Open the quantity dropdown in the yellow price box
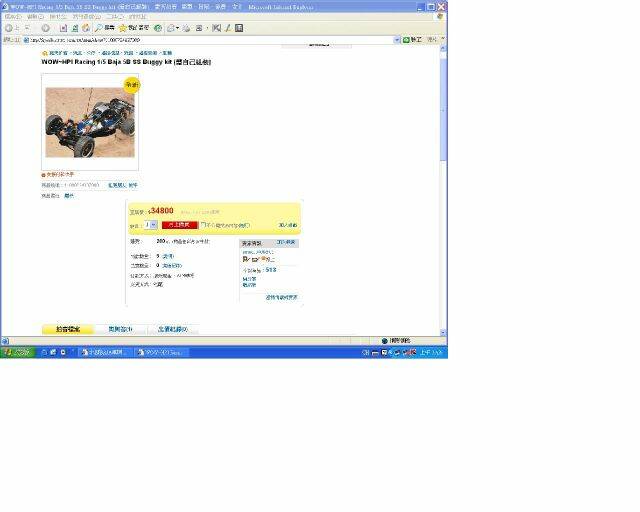The height and width of the screenshot is (512, 640). coord(151,225)
